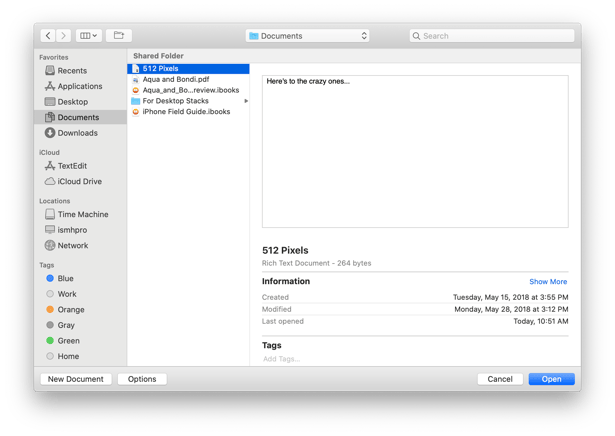Go back with the left chevron button
This screenshot has width=615, height=436.
click(48, 36)
